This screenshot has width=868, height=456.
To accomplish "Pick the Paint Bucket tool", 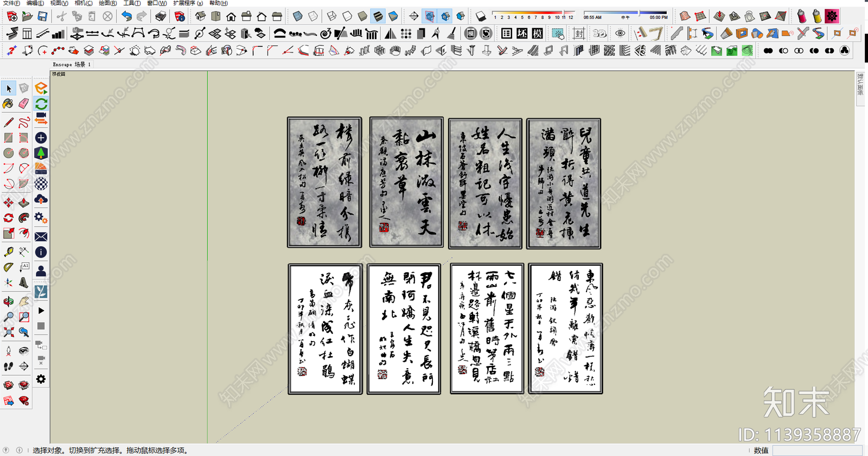I will (9, 103).
